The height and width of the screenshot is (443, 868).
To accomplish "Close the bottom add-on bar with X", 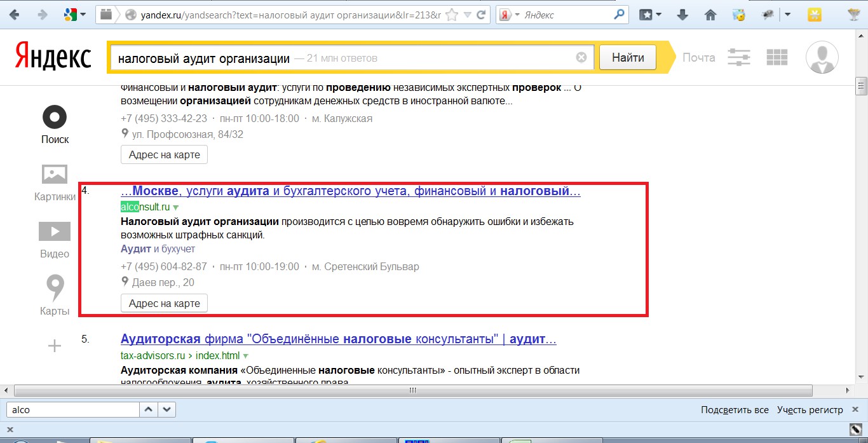I will click(10, 430).
